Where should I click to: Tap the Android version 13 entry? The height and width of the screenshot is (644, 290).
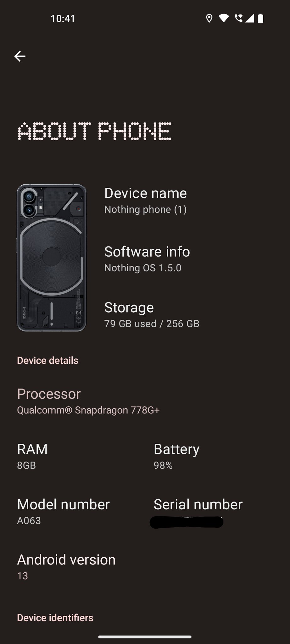pyautogui.click(x=66, y=567)
